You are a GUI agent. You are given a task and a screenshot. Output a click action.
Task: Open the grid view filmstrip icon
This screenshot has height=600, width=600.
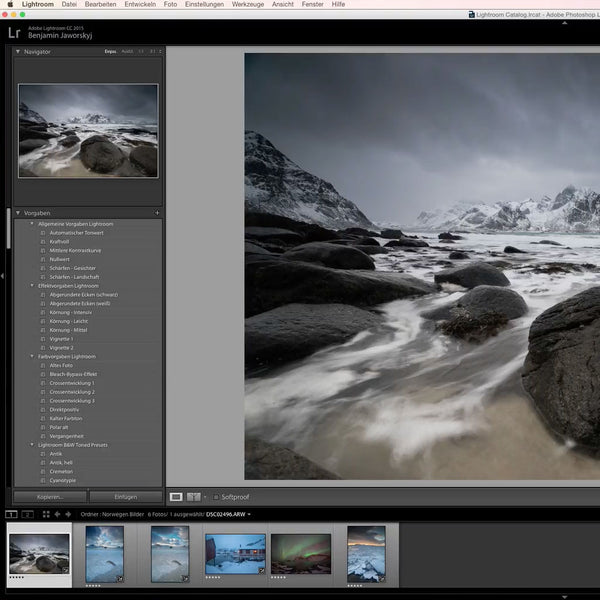coord(44,514)
